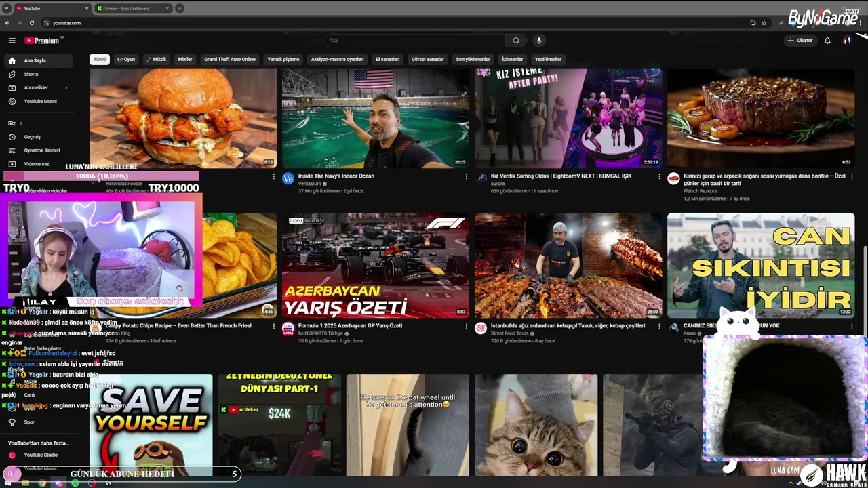
Task: Select the Görsel sanatlar filter chip
Action: coord(428,59)
